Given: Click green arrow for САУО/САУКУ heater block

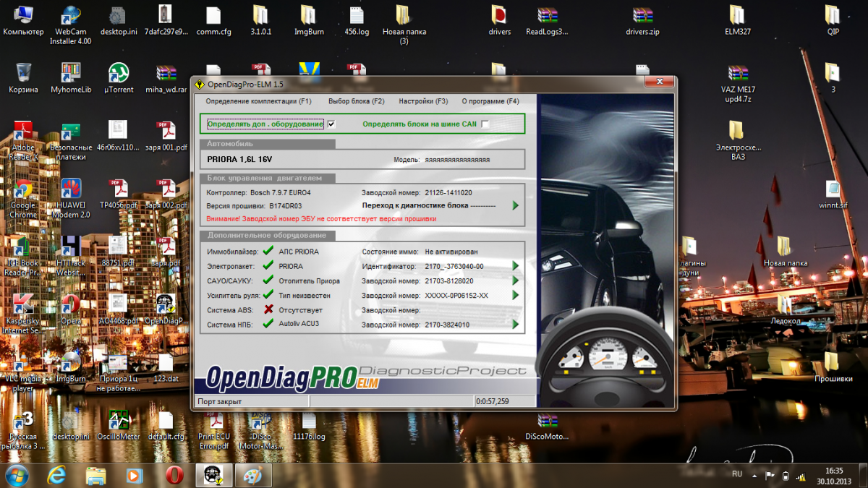Looking at the screenshot, I should [x=516, y=281].
